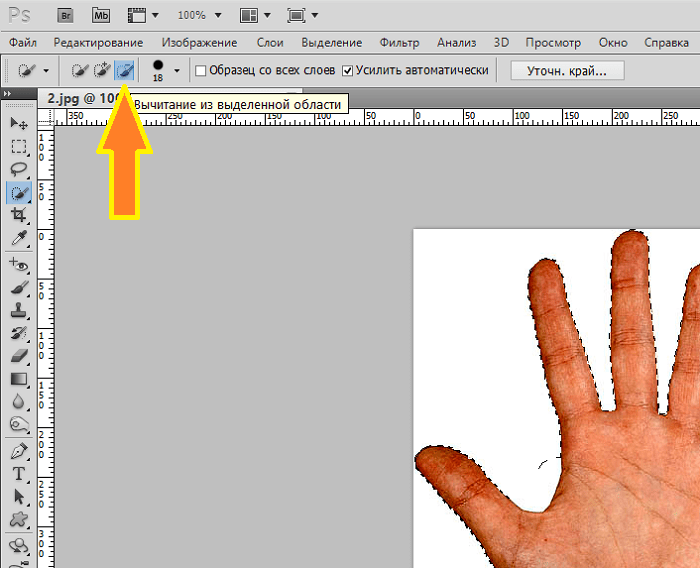
Task: Open the Анализ menu
Action: click(x=457, y=43)
